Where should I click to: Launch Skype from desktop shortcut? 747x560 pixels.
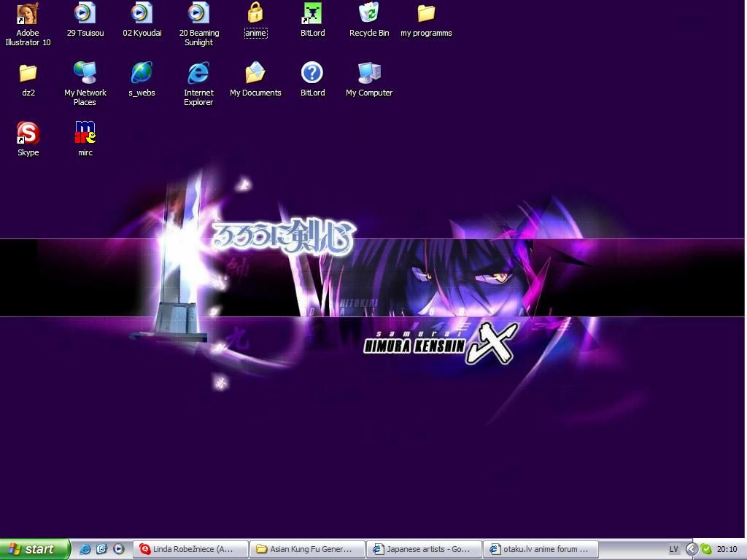[28, 139]
